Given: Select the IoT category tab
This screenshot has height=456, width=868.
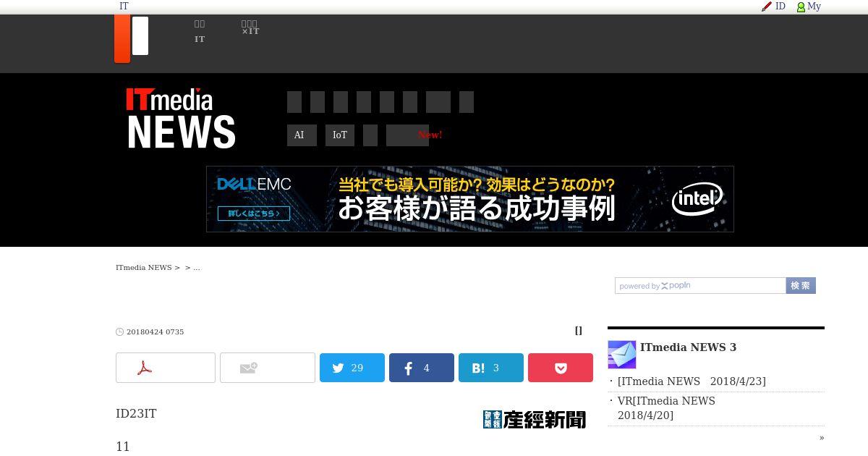Looking at the screenshot, I should coord(340,135).
